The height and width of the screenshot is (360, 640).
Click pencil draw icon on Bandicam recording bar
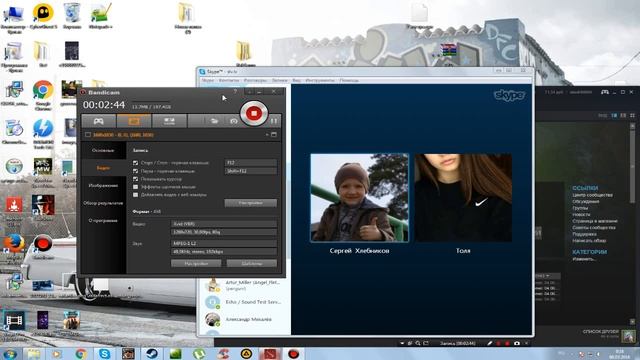click(x=489, y=343)
